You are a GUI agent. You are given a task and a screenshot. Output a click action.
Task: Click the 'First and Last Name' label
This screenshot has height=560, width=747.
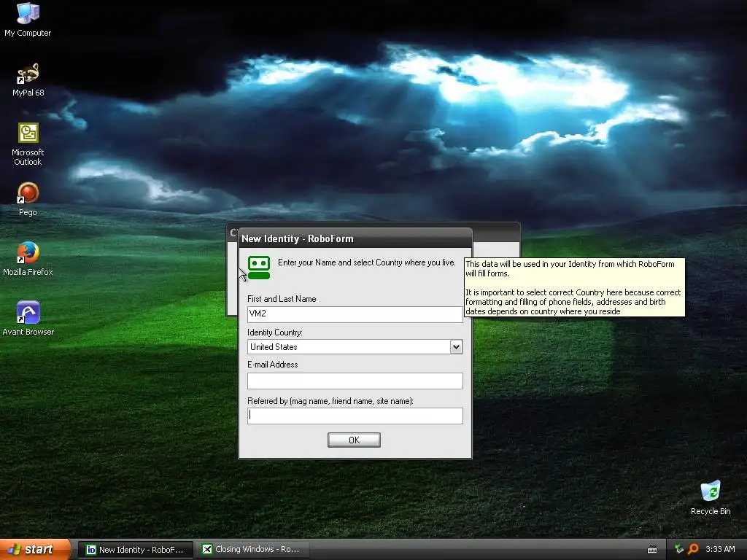coord(282,298)
